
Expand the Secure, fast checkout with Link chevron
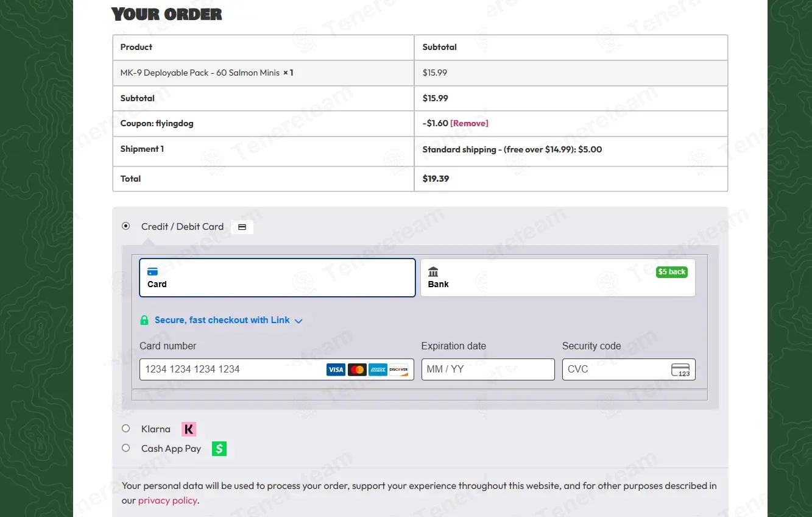pyautogui.click(x=298, y=321)
